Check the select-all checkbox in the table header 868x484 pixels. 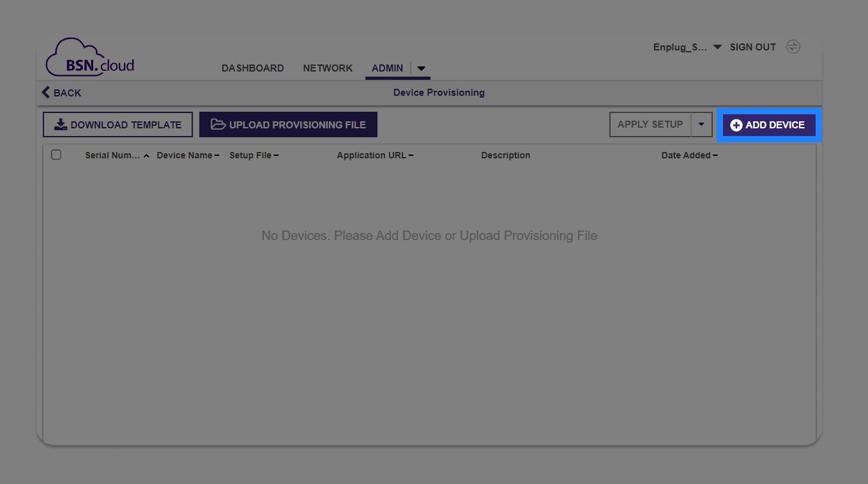pos(56,154)
